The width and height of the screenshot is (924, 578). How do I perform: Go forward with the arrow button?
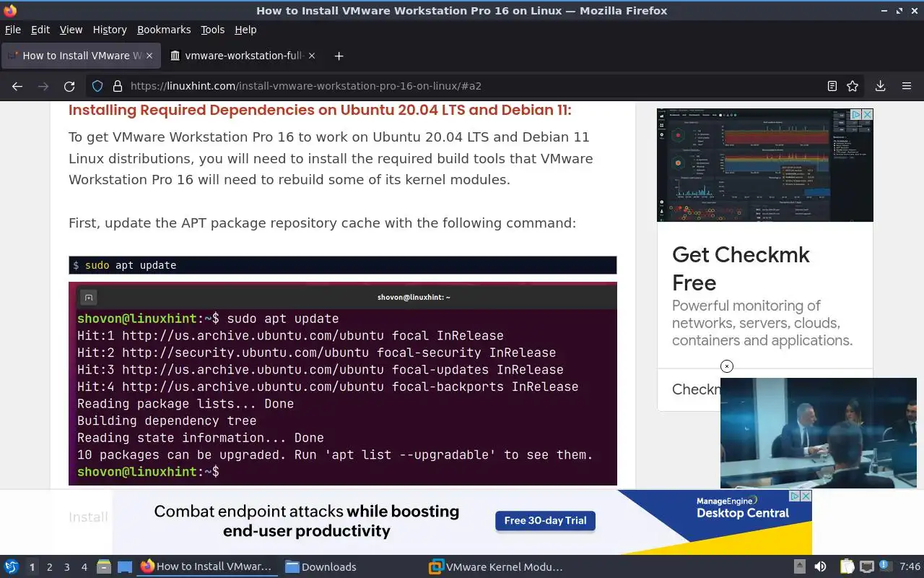coord(43,86)
